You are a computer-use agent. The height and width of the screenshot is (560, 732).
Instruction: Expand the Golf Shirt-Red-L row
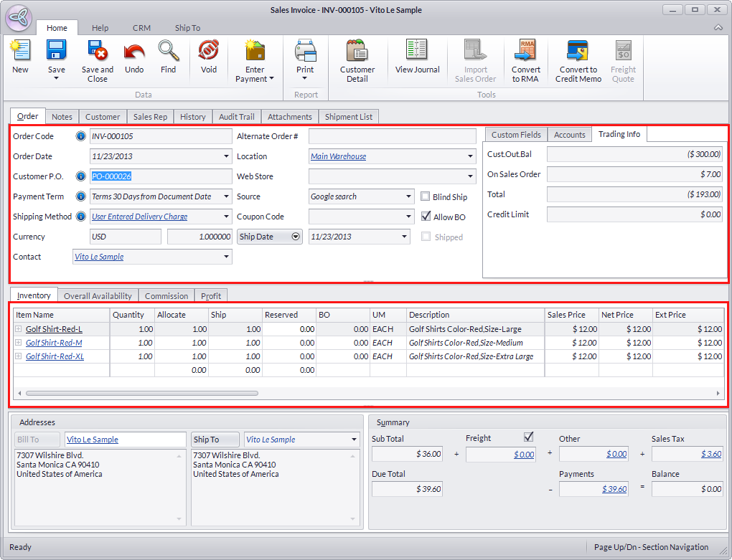[18, 329]
